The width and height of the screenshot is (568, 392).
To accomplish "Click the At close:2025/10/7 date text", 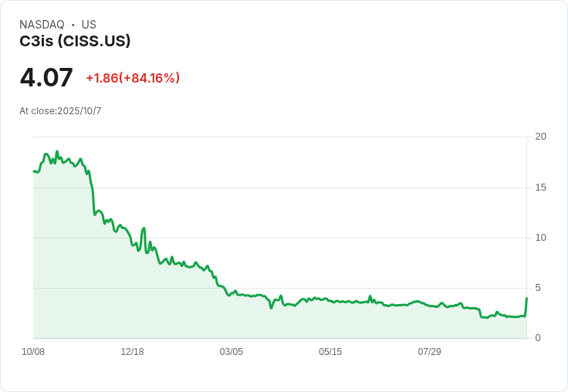I will click(x=60, y=111).
